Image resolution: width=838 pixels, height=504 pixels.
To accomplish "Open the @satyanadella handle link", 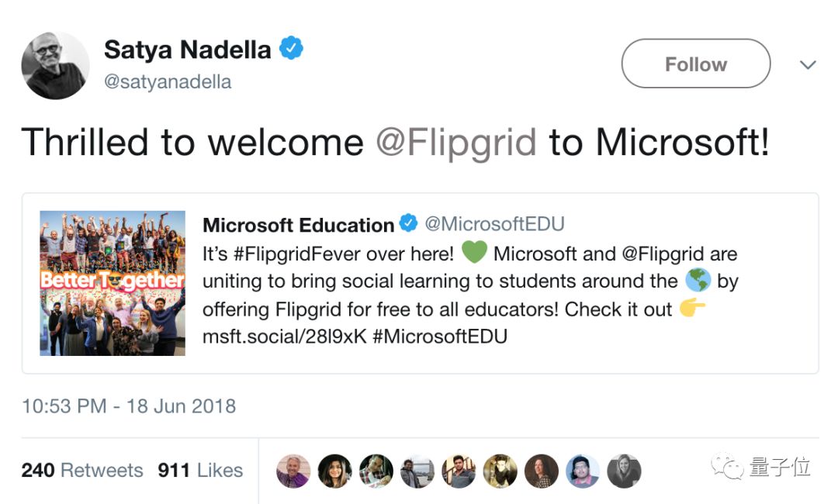I will coord(168,81).
